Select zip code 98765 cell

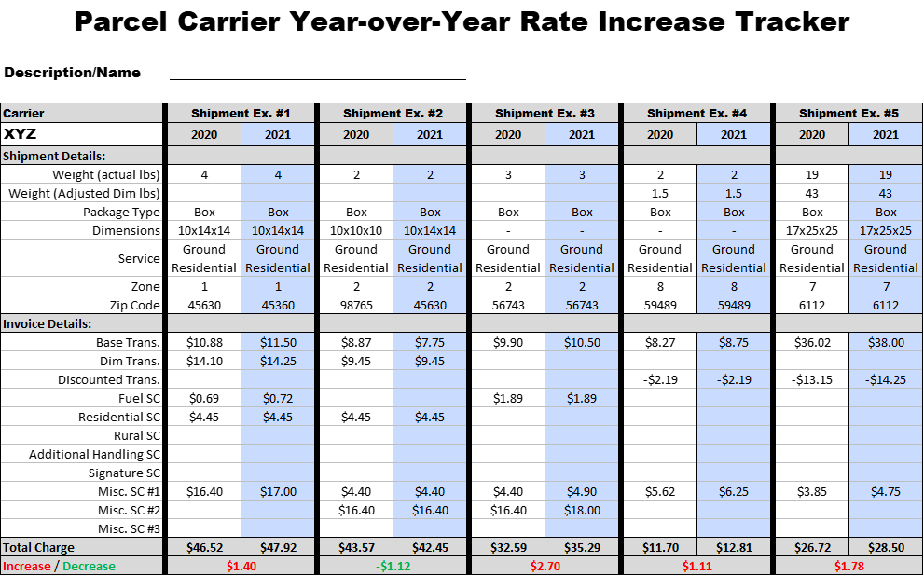point(356,305)
